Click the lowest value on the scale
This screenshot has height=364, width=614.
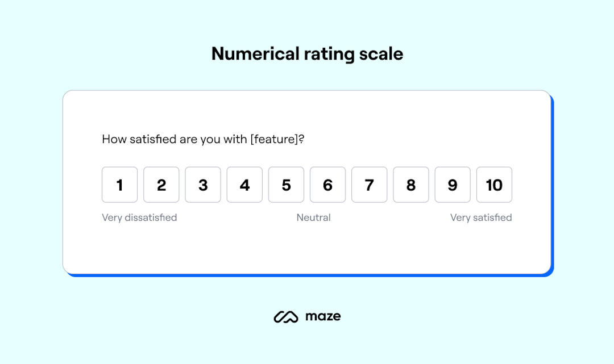[x=119, y=185]
